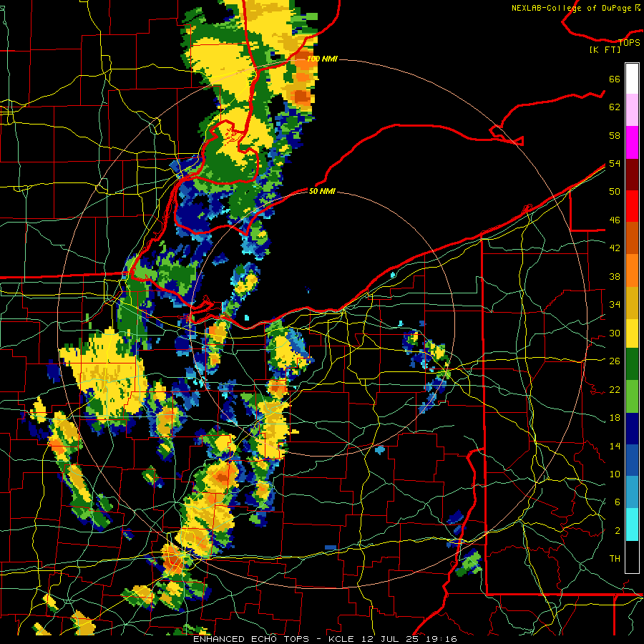Viewport: 644px width, 644px height.
Task: Click the legend value '22'
Action: coord(615,389)
